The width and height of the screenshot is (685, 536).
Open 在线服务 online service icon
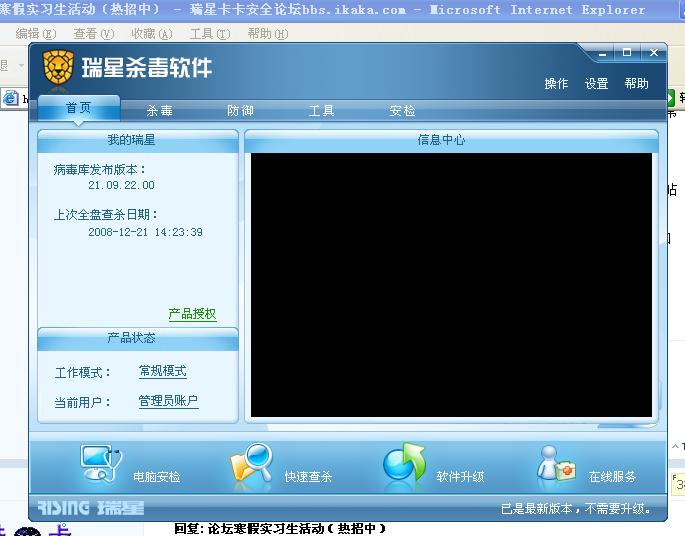pyautogui.click(x=556, y=463)
